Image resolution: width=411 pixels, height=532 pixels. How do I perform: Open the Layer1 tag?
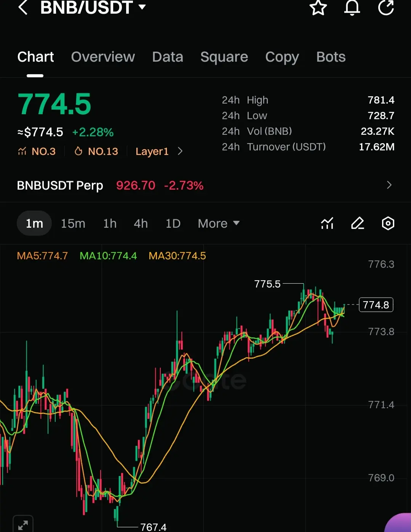(x=152, y=152)
